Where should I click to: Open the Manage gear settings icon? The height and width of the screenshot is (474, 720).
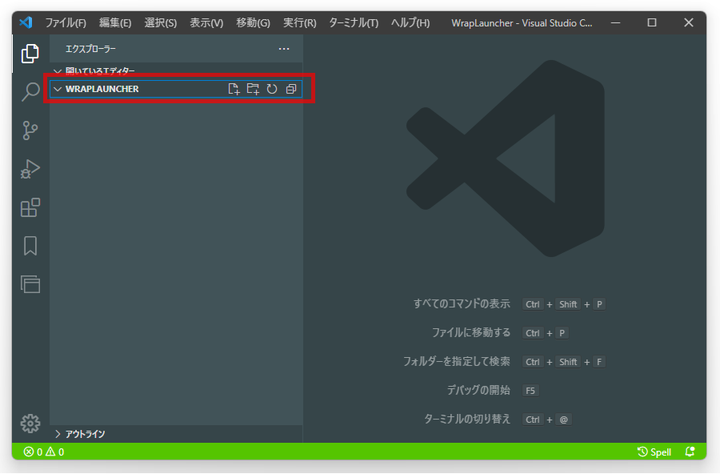tap(30, 423)
